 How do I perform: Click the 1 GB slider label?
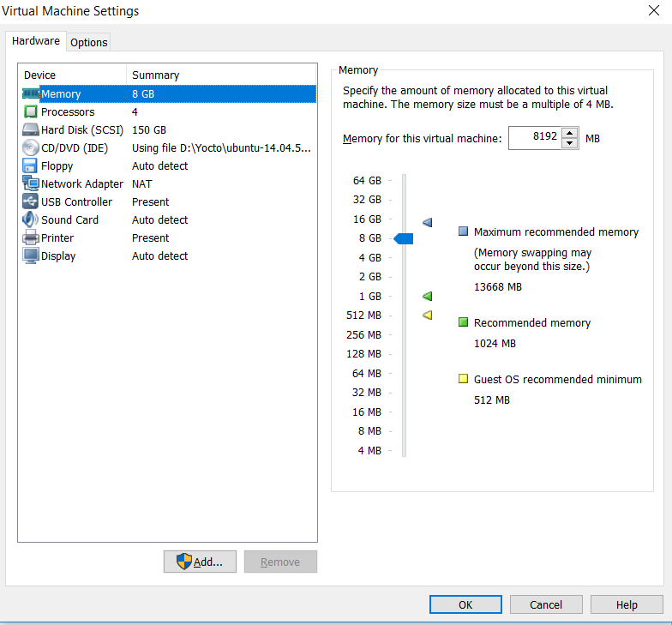[x=370, y=297]
